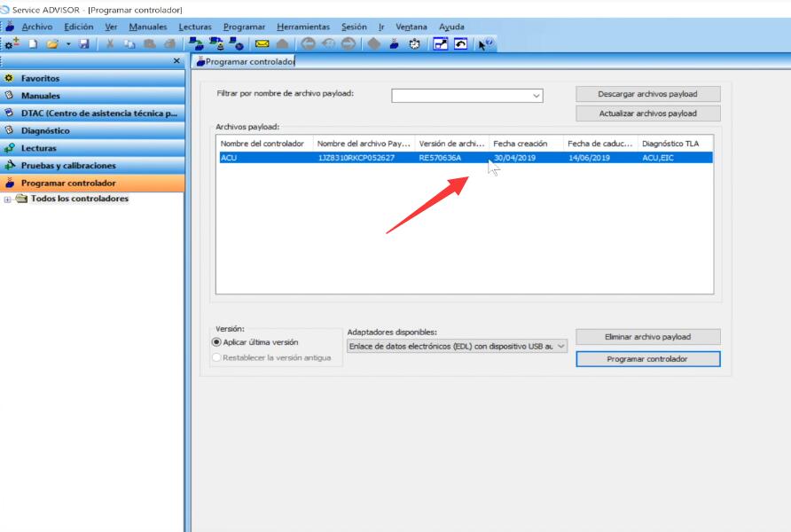Screen dimensions: 791x532
Task: Select Aplicar última versión radio button
Action: click(216, 342)
